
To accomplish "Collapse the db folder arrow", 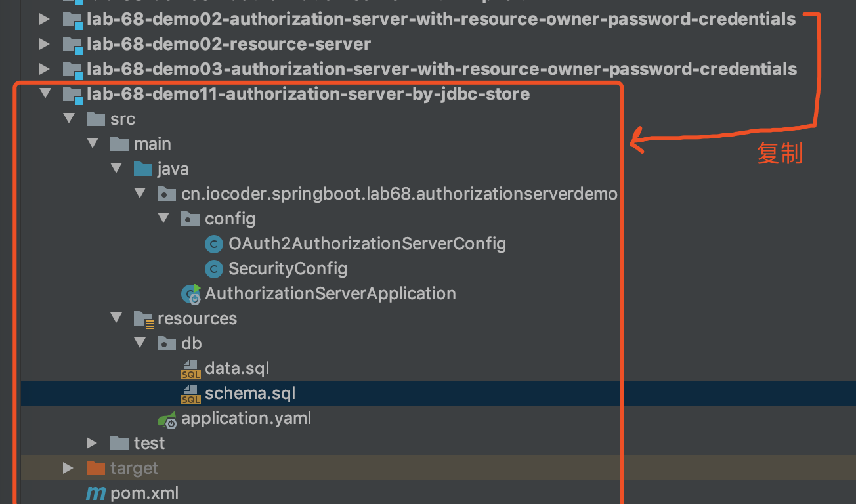I will [140, 343].
